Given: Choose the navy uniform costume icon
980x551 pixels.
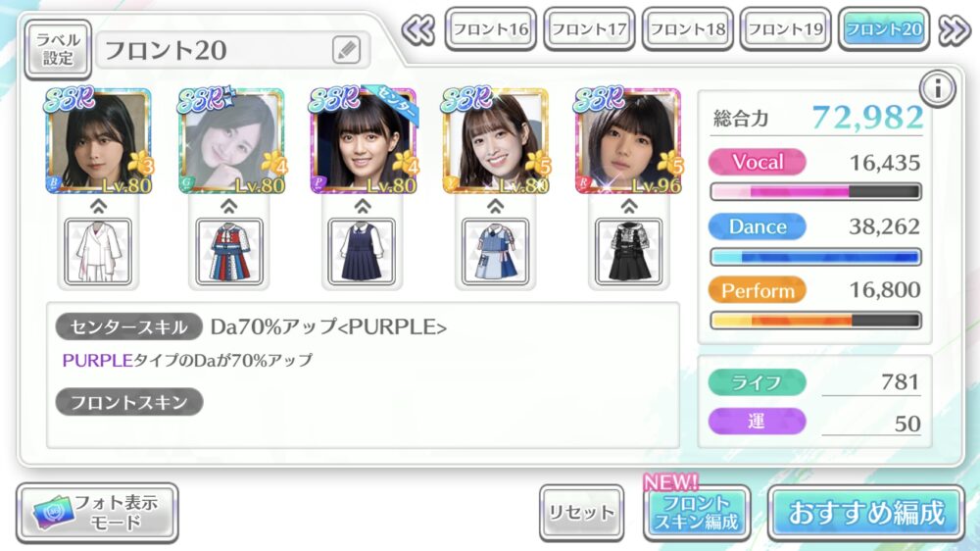Looking at the screenshot, I should [x=362, y=251].
